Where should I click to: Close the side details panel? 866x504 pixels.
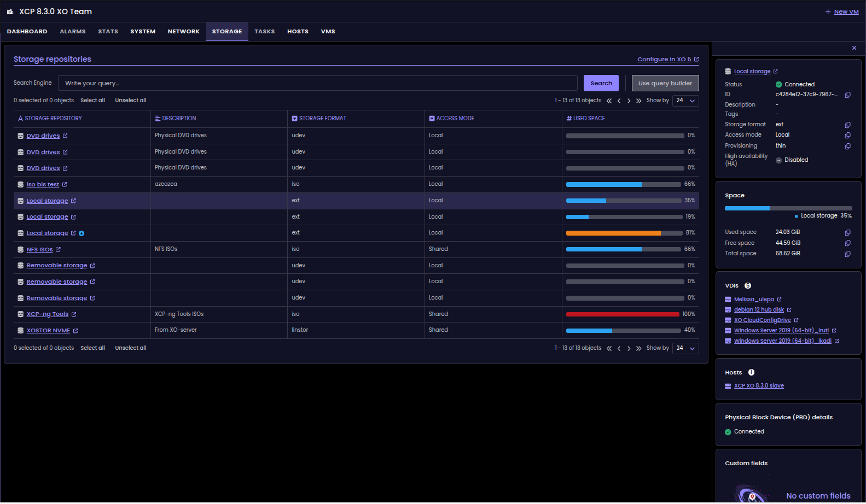coord(854,48)
